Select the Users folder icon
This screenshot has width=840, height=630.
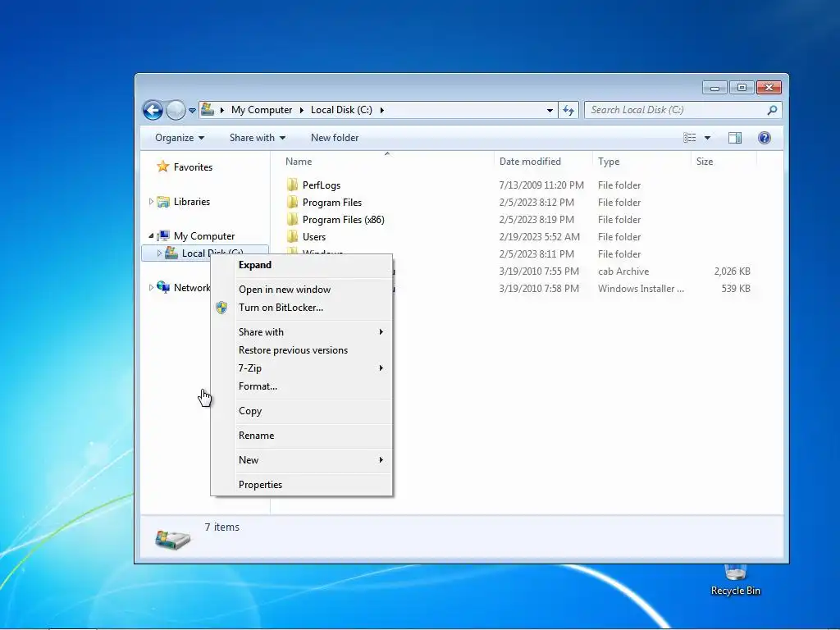tap(293, 236)
